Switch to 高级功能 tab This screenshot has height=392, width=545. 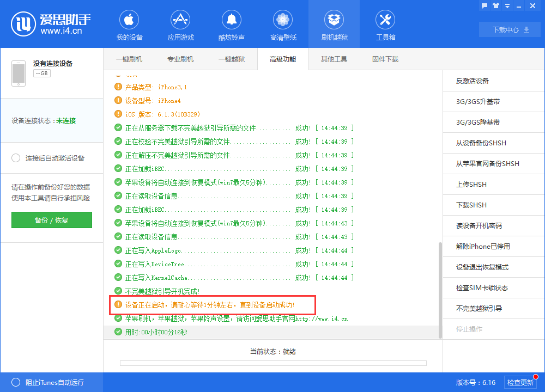283,59
